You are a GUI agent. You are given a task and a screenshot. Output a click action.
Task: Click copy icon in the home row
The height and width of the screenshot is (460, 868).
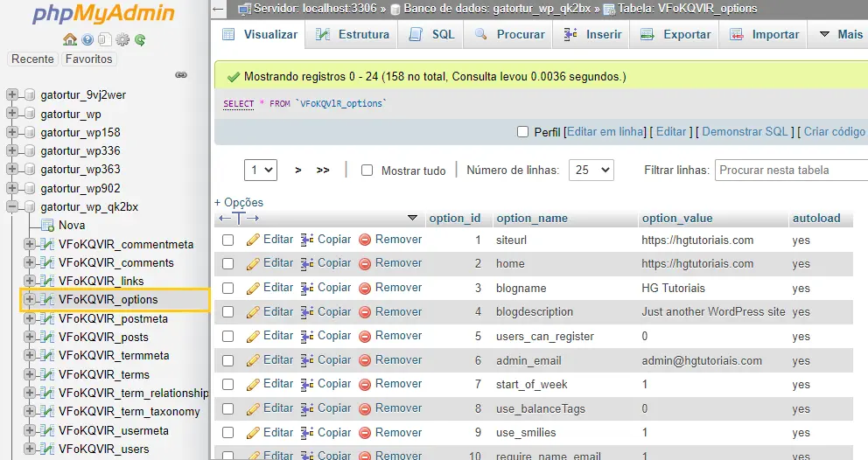point(307,263)
